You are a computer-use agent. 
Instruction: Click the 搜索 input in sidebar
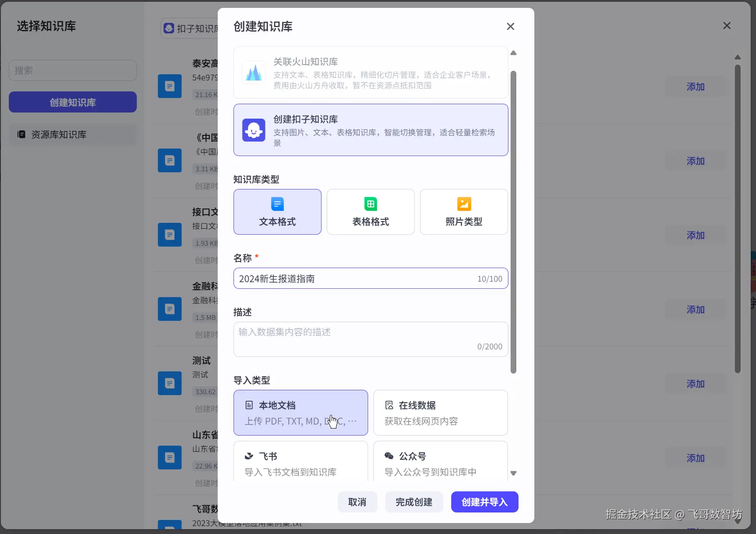pos(73,70)
